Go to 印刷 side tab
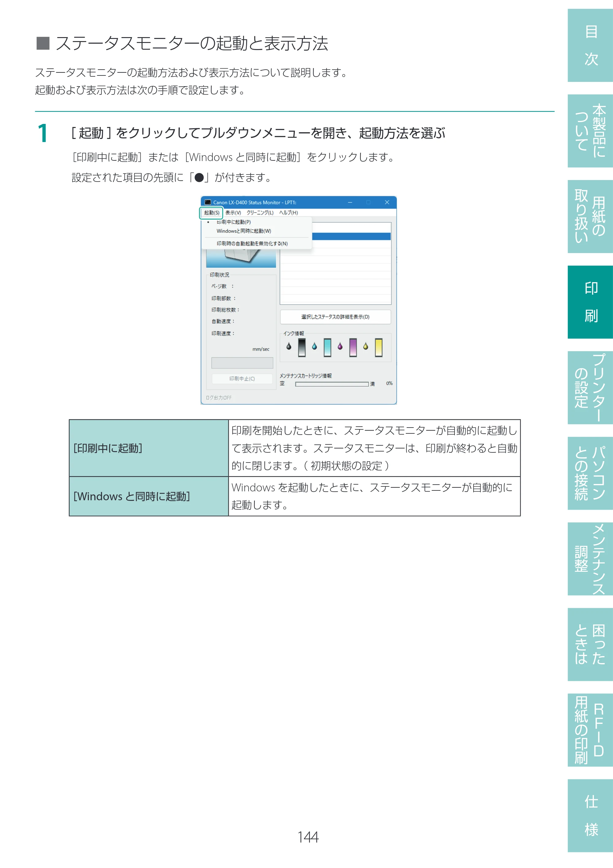The height and width of the screenshot is (868, 613). pos(590,302)
